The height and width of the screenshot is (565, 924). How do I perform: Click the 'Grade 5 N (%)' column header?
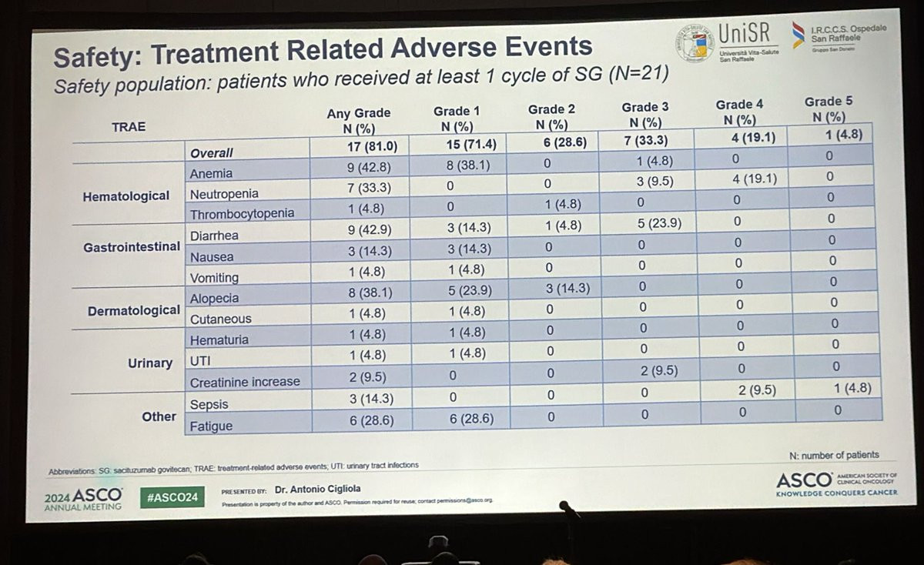click(x=829, y=109)
